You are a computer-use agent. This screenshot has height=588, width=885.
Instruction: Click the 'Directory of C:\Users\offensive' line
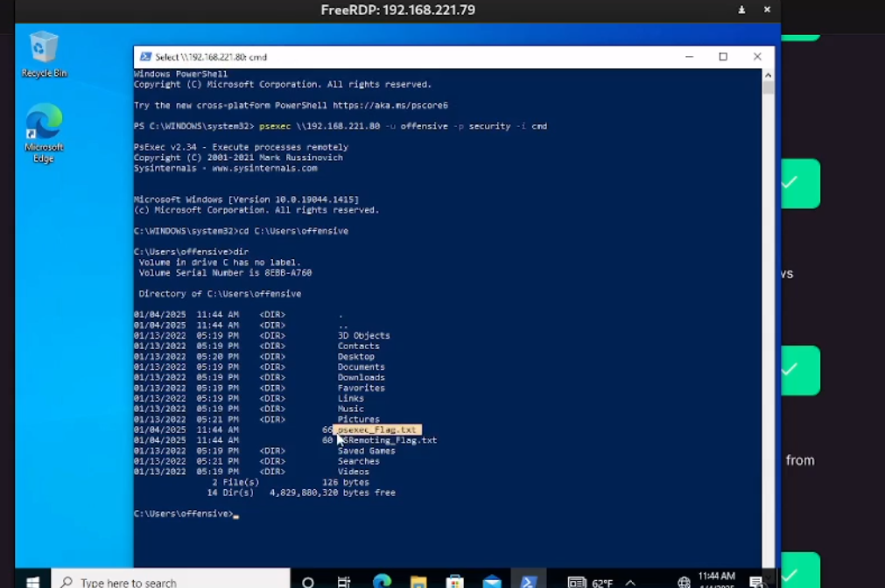click(220, 293)
